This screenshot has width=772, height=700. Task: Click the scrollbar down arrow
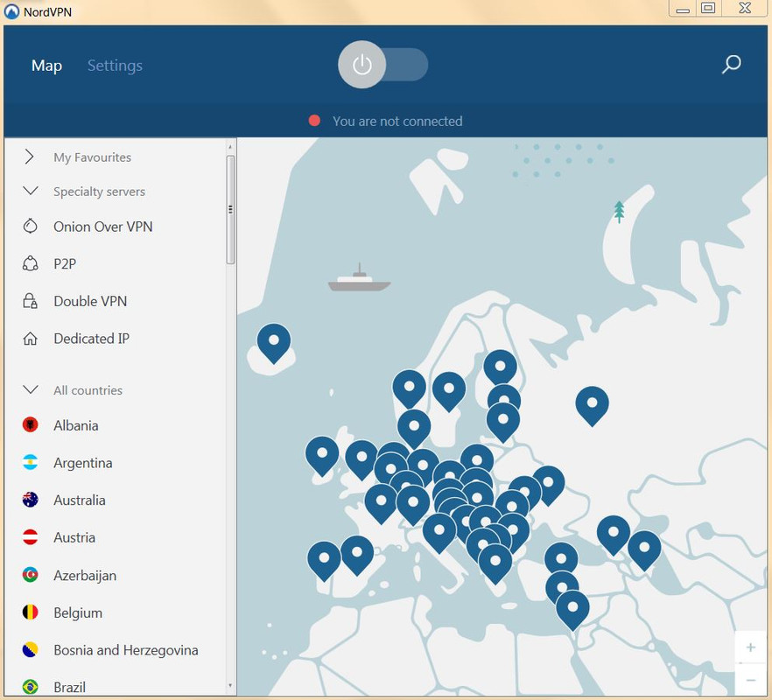click(230, 685)
